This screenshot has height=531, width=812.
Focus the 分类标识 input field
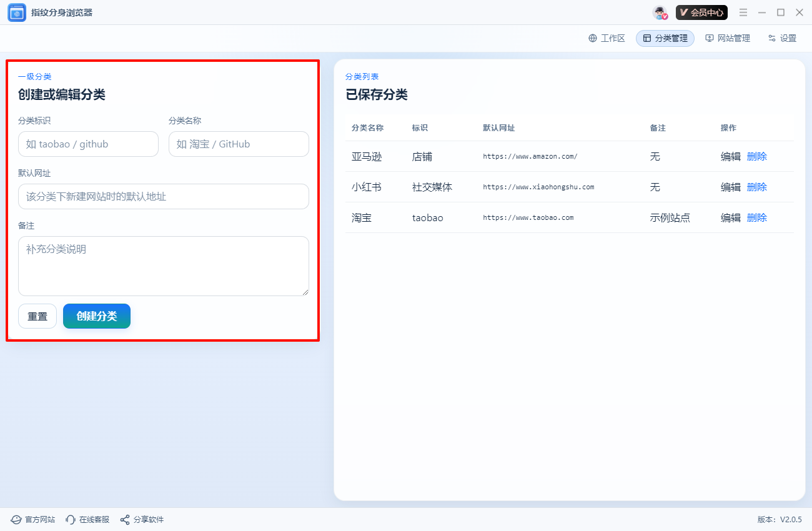[x=88, y=144]
